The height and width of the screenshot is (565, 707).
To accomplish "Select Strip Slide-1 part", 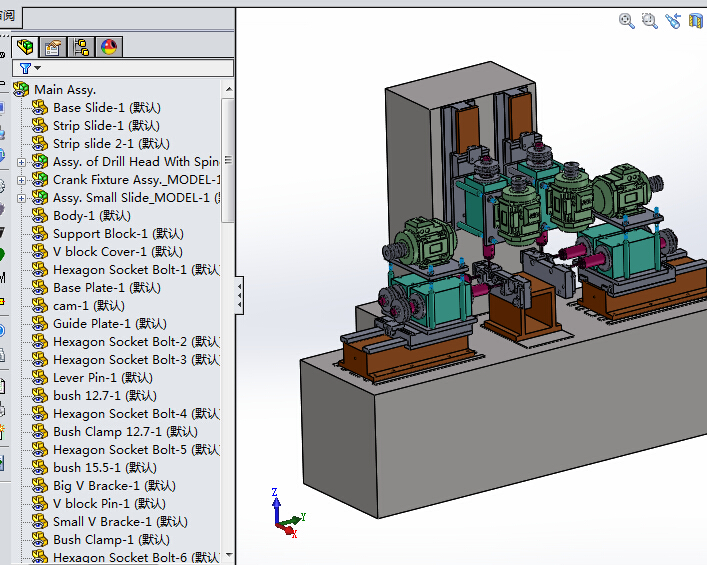I will (106, 126).
